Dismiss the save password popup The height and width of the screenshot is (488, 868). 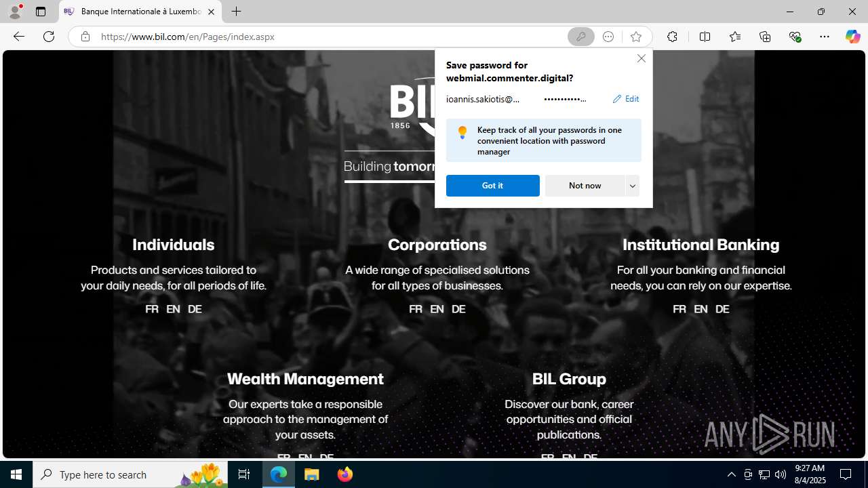click(x=641, y=58)
